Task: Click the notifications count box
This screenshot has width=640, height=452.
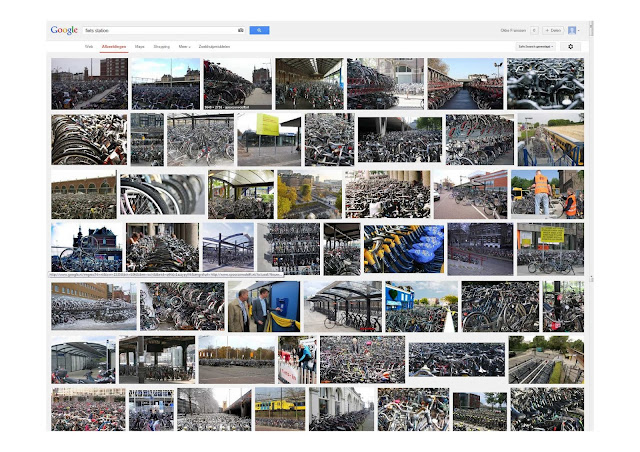Action: (534, 30)
